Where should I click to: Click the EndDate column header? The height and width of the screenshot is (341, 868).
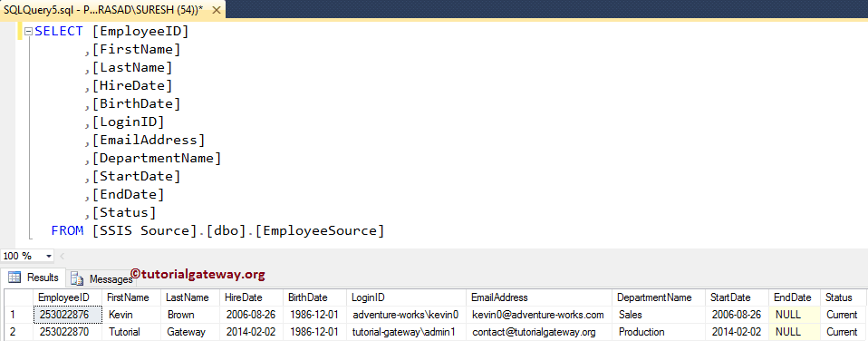click(x=795, y=297)
